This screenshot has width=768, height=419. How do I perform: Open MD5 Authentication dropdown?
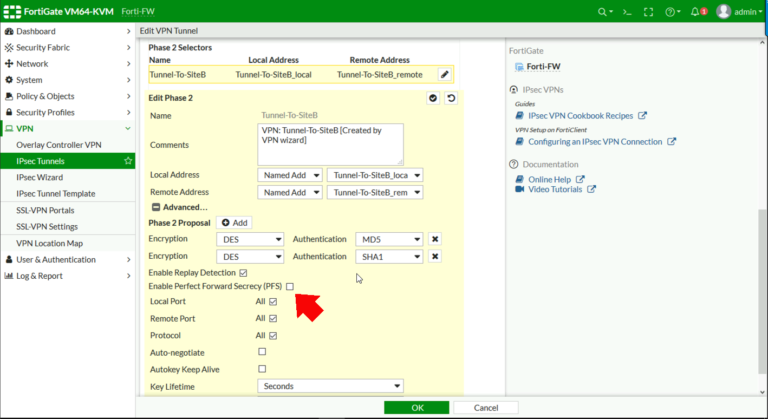[x=389, y=239]
